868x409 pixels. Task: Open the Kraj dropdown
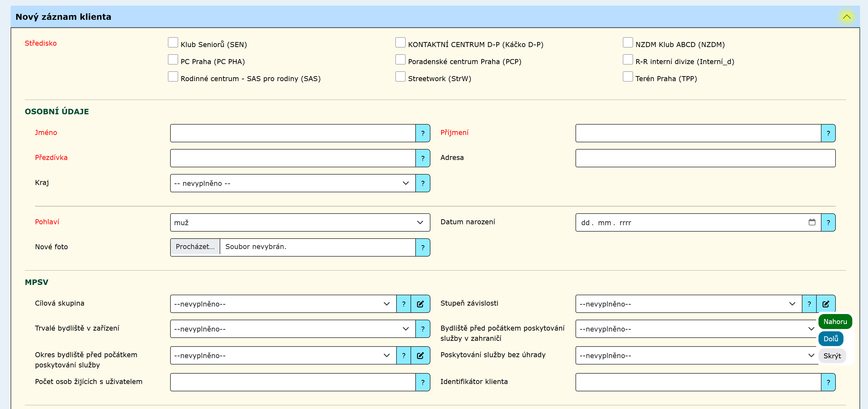292,183
